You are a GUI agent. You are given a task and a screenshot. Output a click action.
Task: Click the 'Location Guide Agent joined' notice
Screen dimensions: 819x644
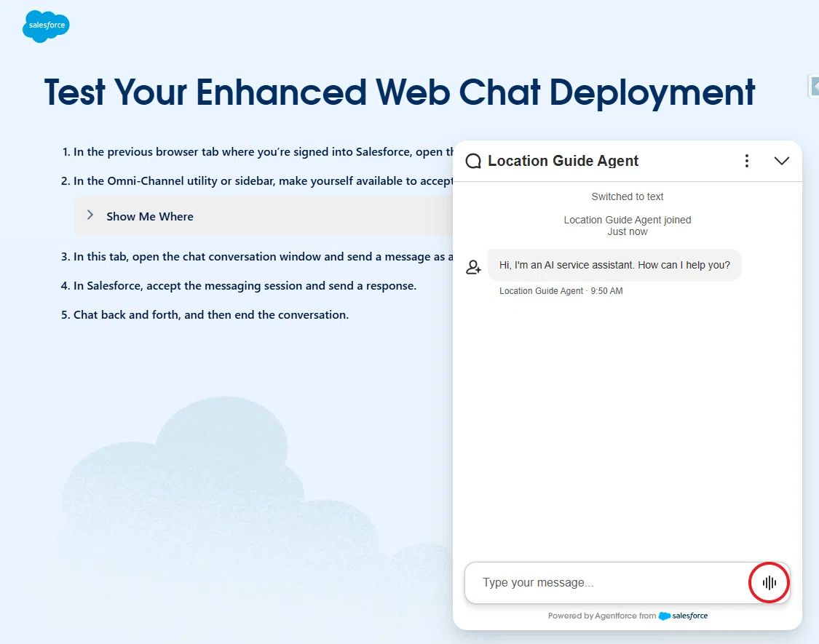(628, 220)
